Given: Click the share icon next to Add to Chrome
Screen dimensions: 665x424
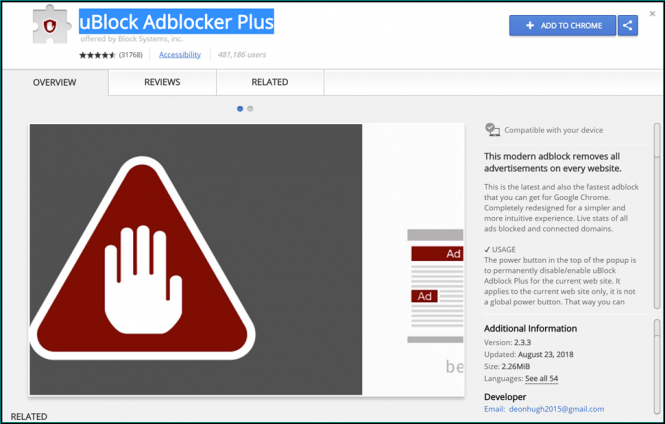Looking at the screenshot, I should click(628, 25).
